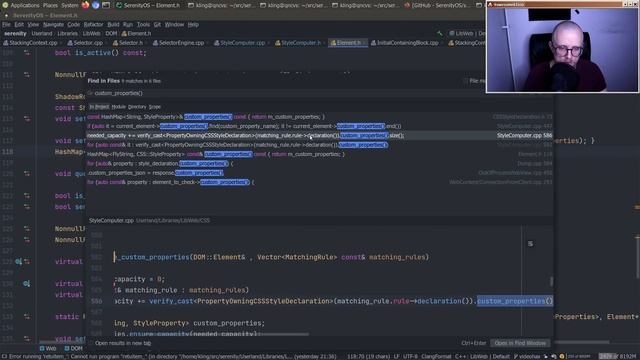Click gutter icon on line 115
The image size is (640, 360).
(x=27, y=119)
